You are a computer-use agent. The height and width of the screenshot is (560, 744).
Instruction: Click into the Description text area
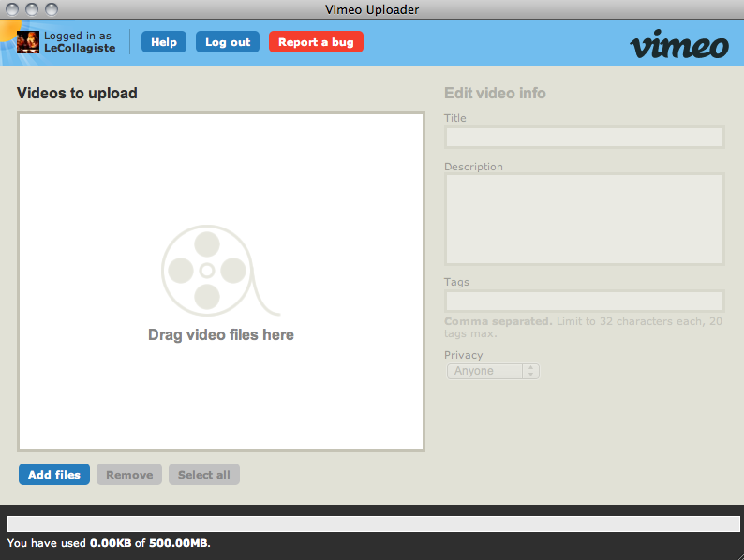[585, 219]
